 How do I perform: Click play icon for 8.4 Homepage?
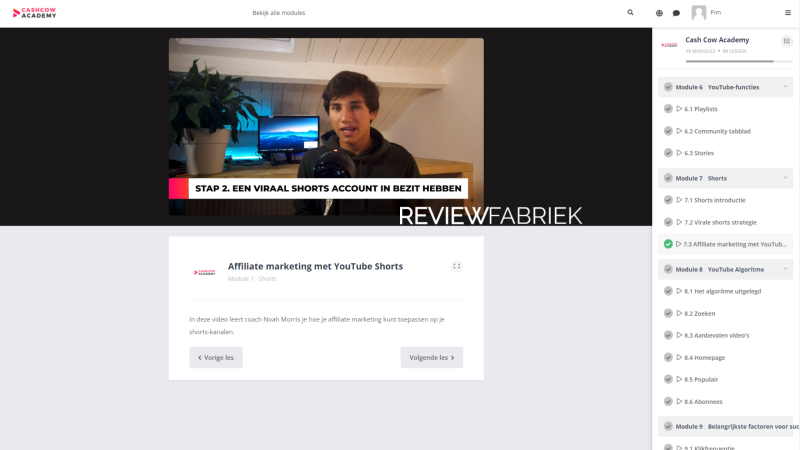coord(679,357)
